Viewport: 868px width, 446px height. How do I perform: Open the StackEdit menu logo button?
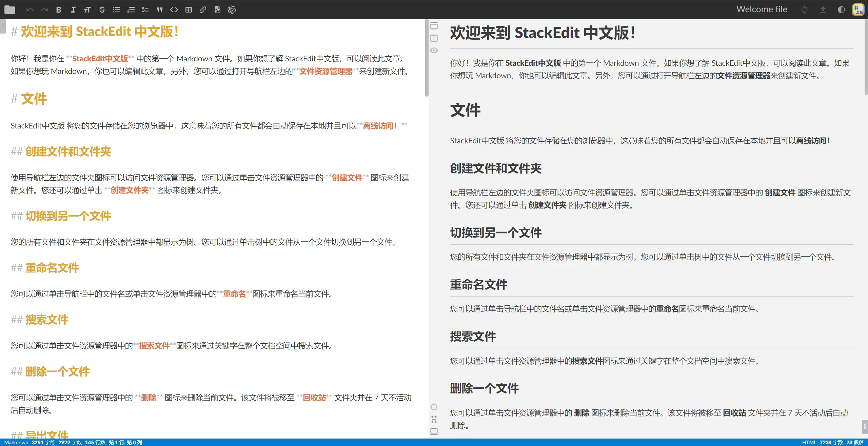[x=859, y=9]
